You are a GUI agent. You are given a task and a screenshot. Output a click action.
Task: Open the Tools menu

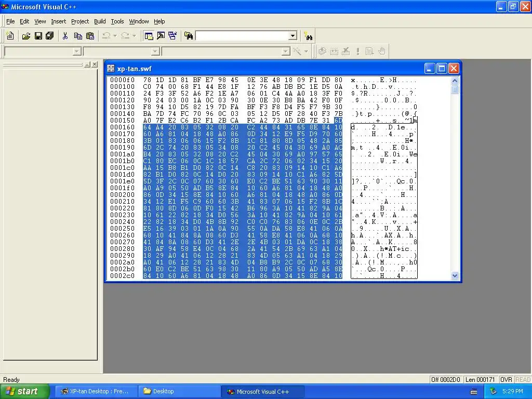[x=117, y=21]
